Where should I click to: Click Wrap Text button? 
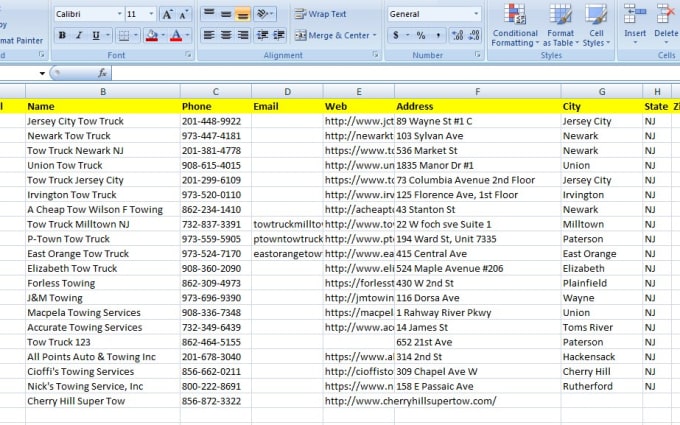tap(320, 14)
